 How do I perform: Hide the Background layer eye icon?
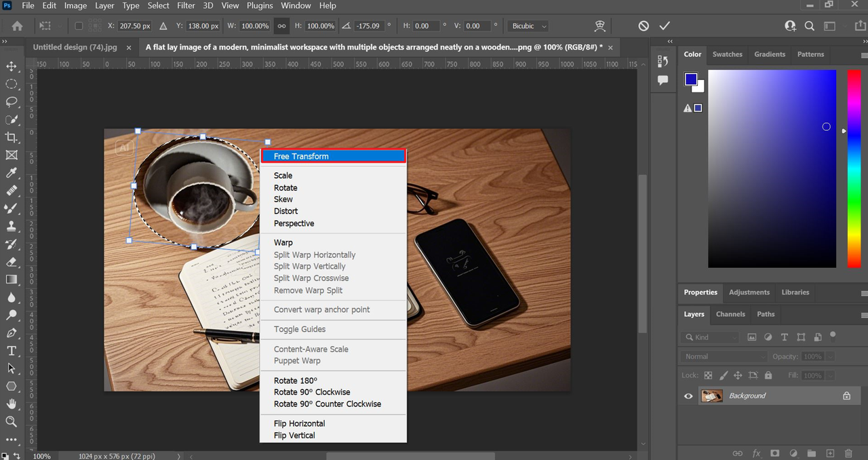point(688,396)
